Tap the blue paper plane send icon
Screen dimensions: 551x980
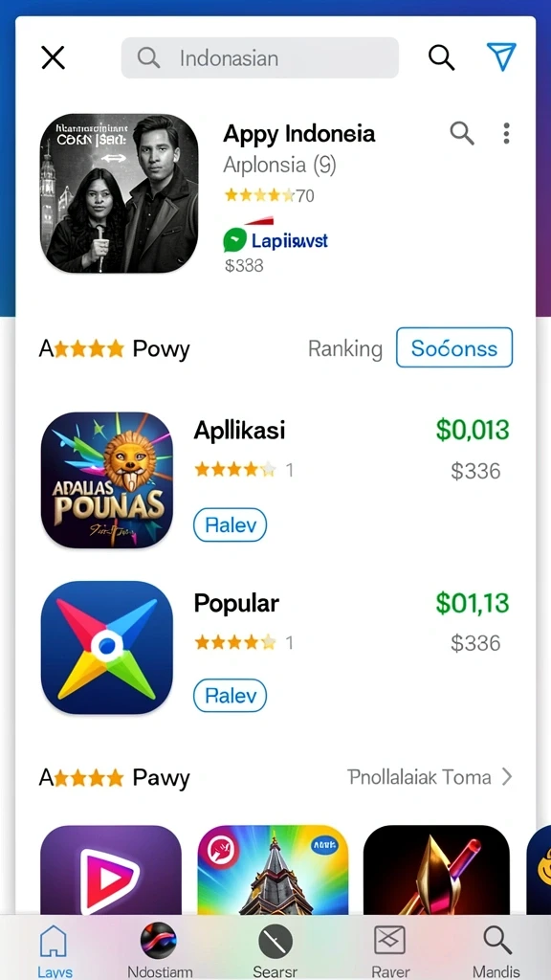click(500, 56)
